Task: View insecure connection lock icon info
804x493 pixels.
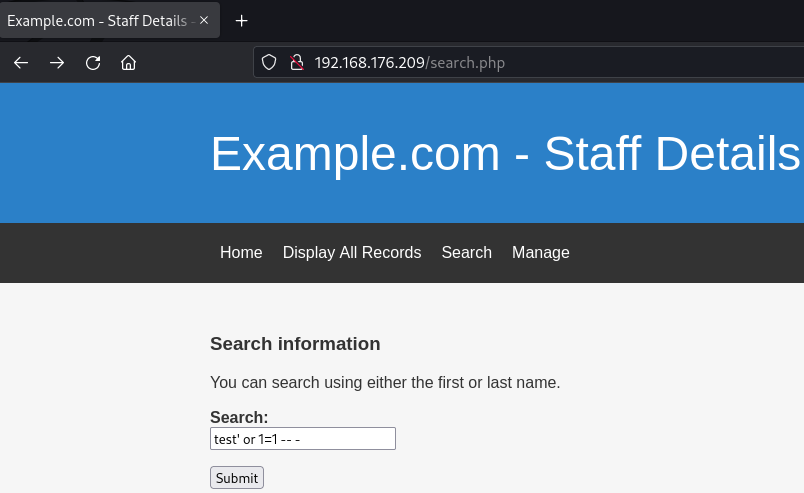Action: coord(296,63)
